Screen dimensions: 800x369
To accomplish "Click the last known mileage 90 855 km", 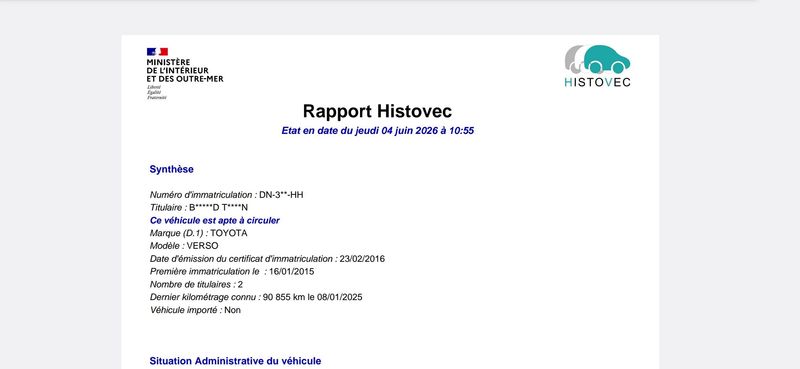I will [x=284, y=297].
